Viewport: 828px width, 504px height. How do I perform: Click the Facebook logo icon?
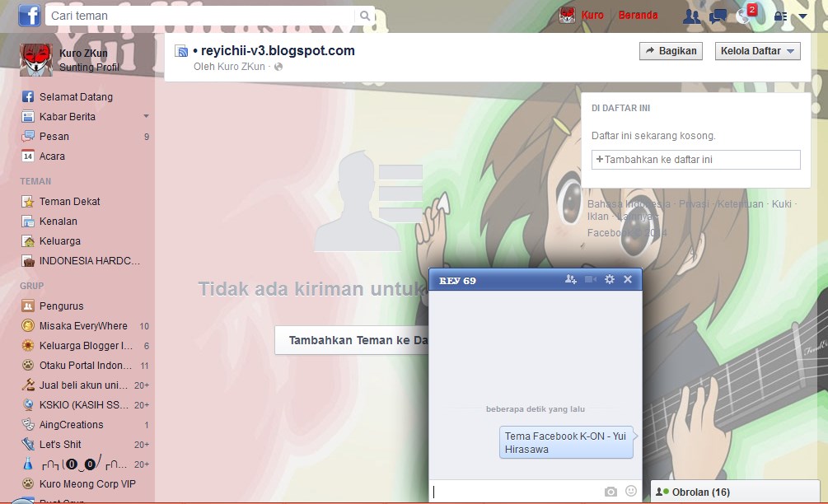pos(30,16)
